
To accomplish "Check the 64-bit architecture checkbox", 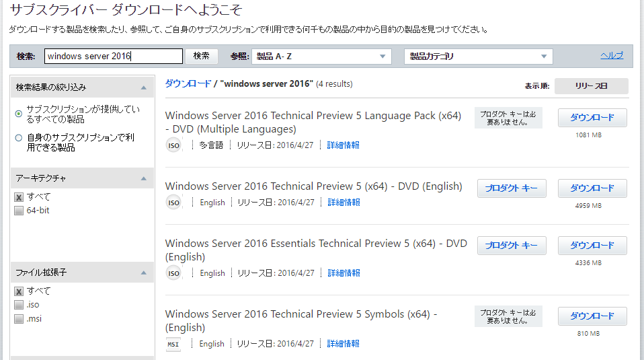I will (x=19, y=211).
